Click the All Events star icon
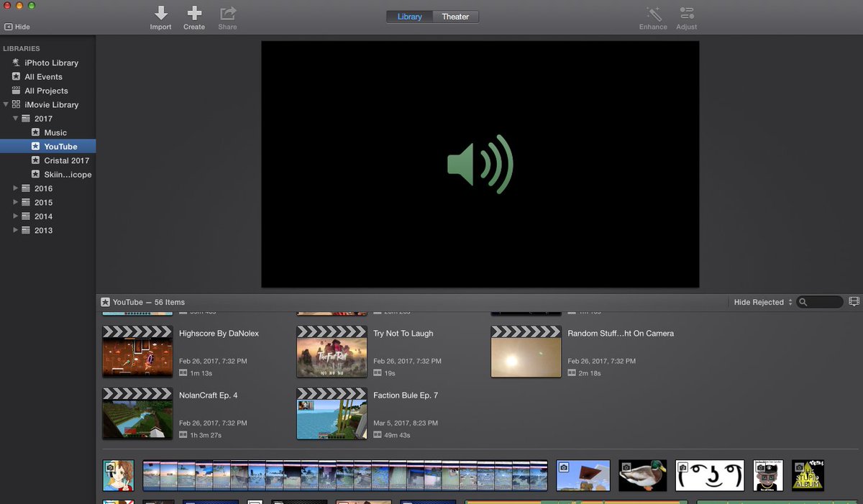The width and height of the screenshot is (863, 504). pyautogui.click(x=16, y=77)
